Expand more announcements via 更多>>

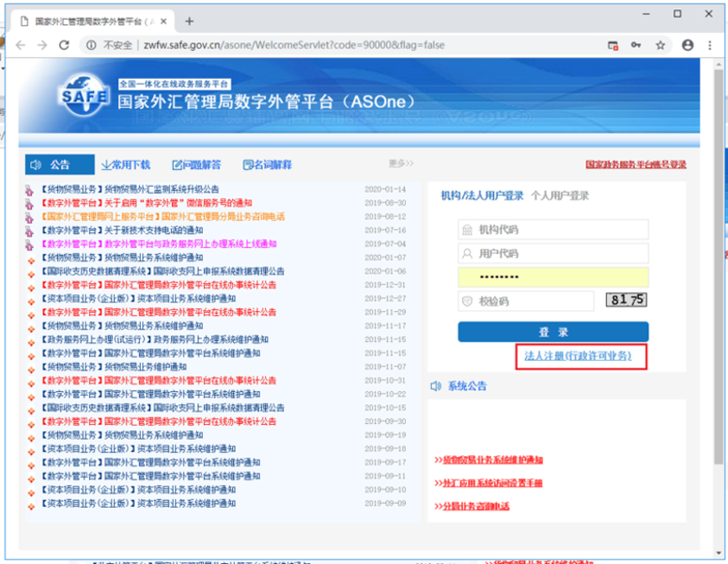click(401, 164)
